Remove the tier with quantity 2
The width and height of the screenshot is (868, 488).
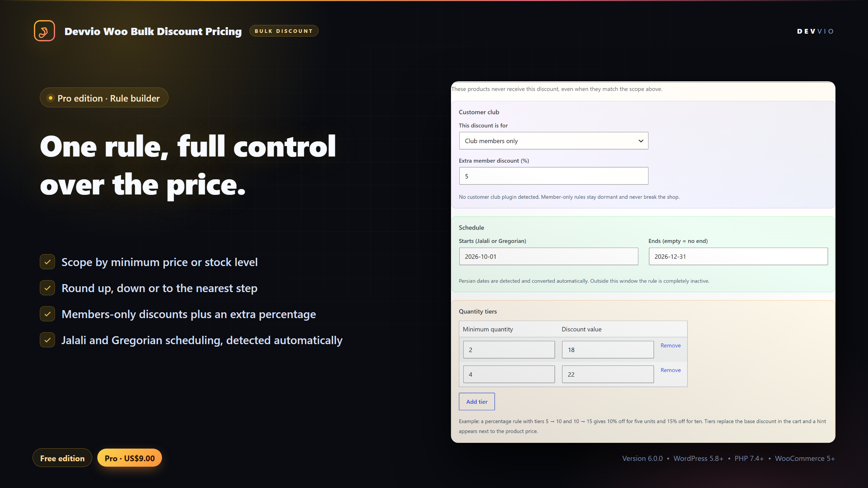671,346
